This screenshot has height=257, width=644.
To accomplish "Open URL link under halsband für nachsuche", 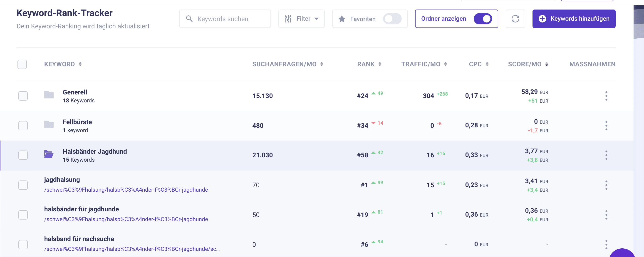I will click(132, 249).
